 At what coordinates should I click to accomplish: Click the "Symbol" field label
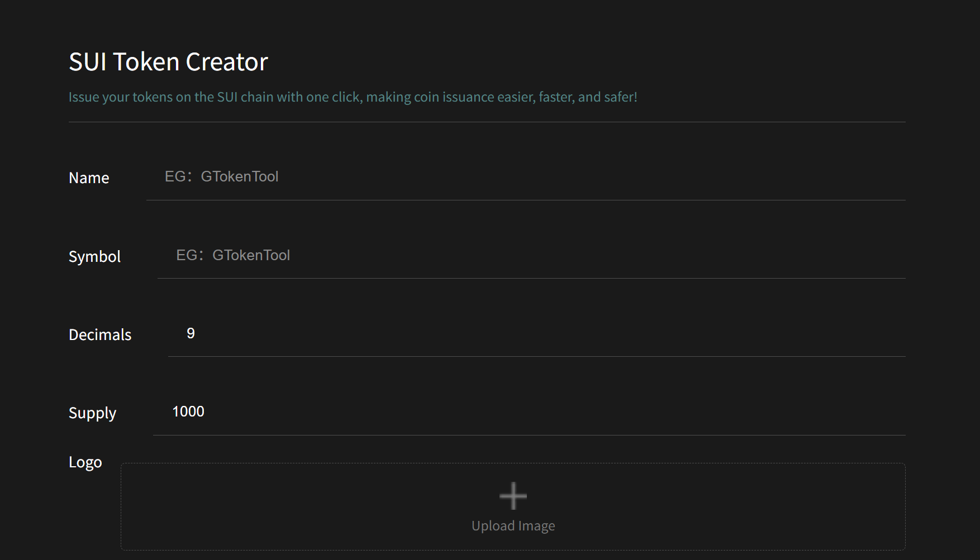coord(94,257)
